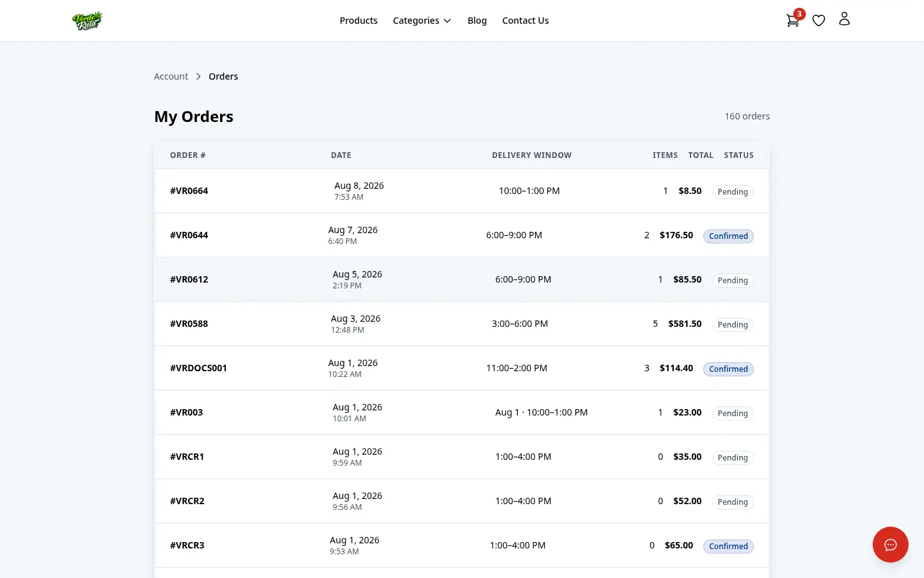Open order #VR0588
The width and height of the screenshot is (924, 578).
462,324
